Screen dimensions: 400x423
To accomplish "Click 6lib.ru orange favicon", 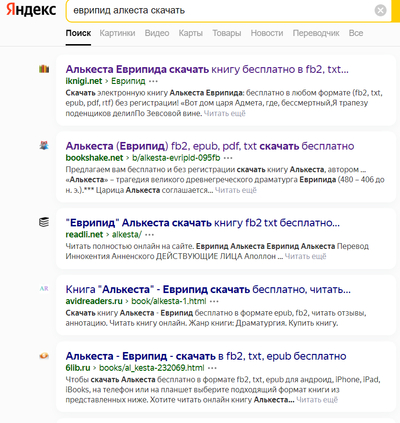I will point(44,356).
